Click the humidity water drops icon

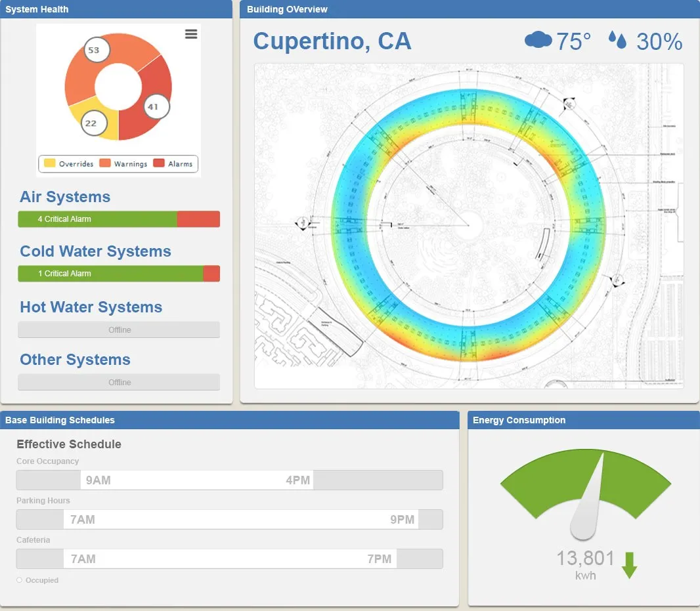point(617,40)
